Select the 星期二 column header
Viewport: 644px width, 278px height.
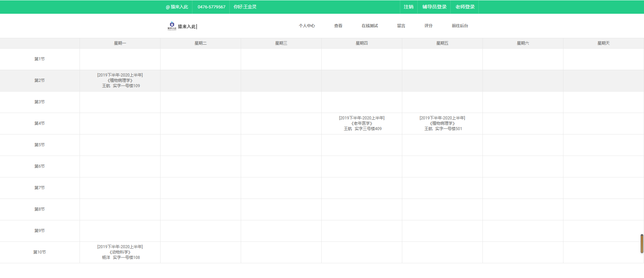coord(200,43)
